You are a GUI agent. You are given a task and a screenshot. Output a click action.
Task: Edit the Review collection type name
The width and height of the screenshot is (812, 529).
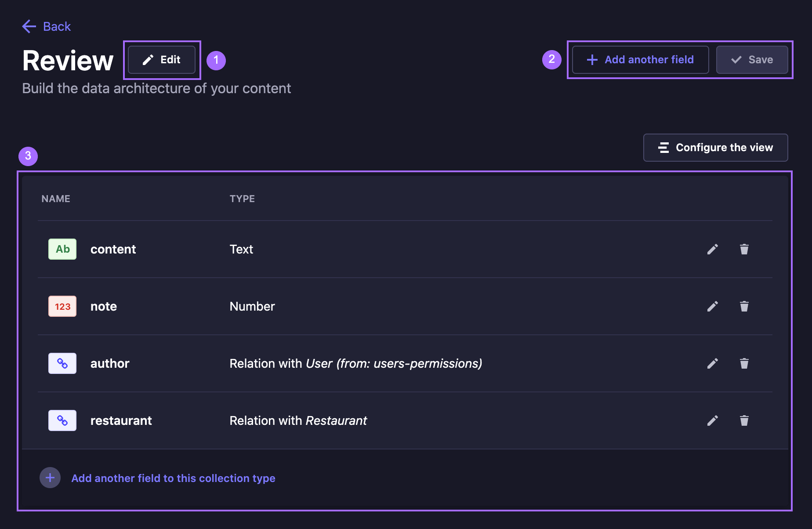(162, 60)
